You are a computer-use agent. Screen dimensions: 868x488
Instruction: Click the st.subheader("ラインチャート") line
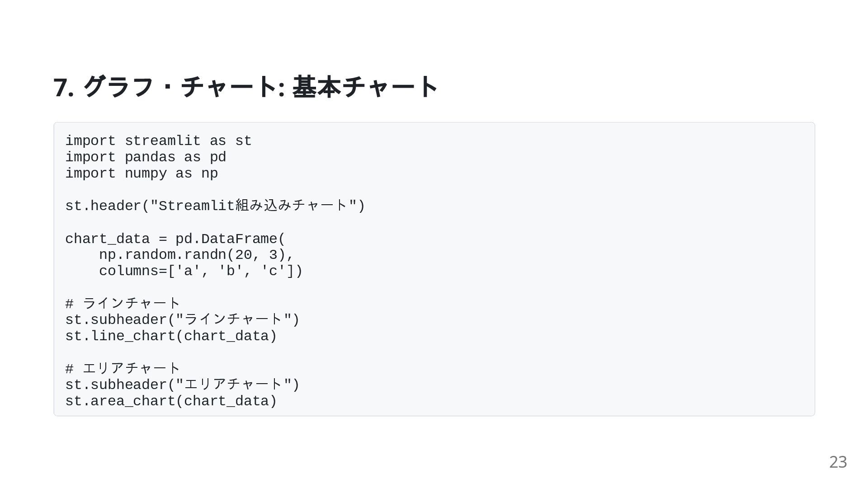pos(182,320)
